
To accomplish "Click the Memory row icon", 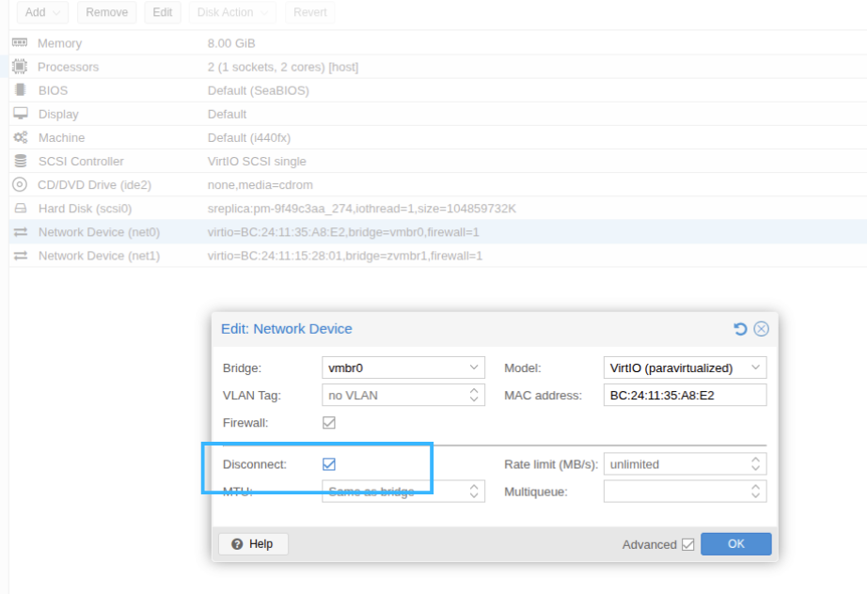I will 20,43.
